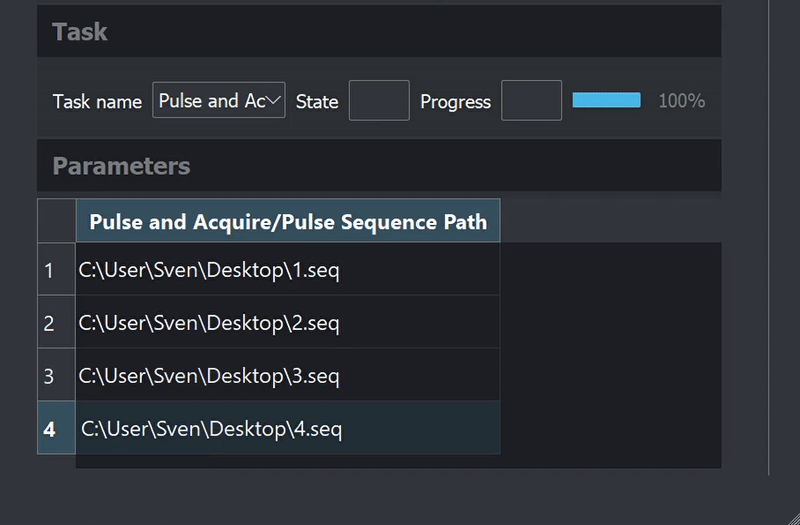This screenshot has height=525, width=800.
Task: Click the Pulse Sequence Path column header
Action: (x=288, y=221)
